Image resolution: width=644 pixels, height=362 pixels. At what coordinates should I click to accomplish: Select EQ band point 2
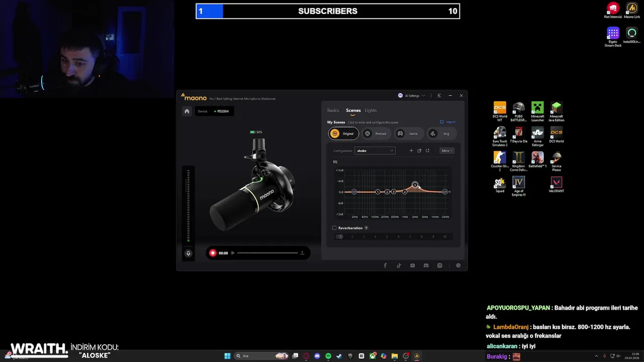pyautogui.click(x=387, y=192)
